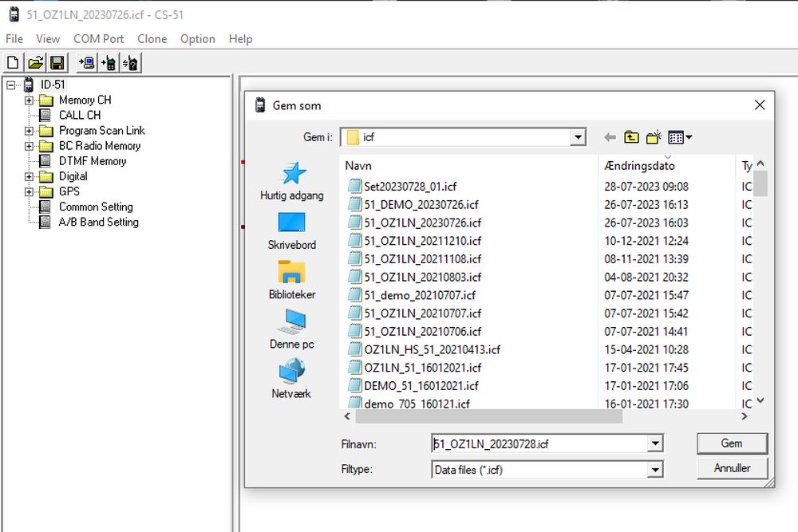Image resolution: width=798 pixels, height=532 pixels.
Task: Select CALL CH in the tree
Action: 80,116
